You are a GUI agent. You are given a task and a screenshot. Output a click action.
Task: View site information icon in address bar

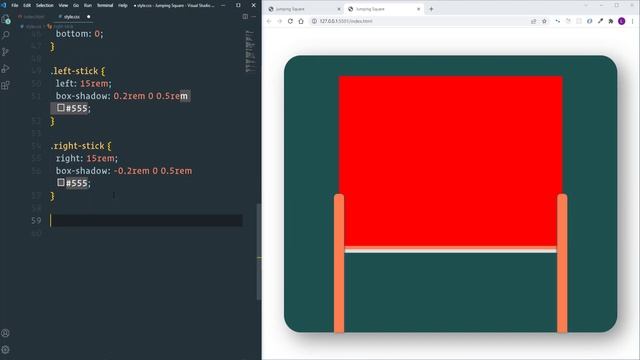314,21
